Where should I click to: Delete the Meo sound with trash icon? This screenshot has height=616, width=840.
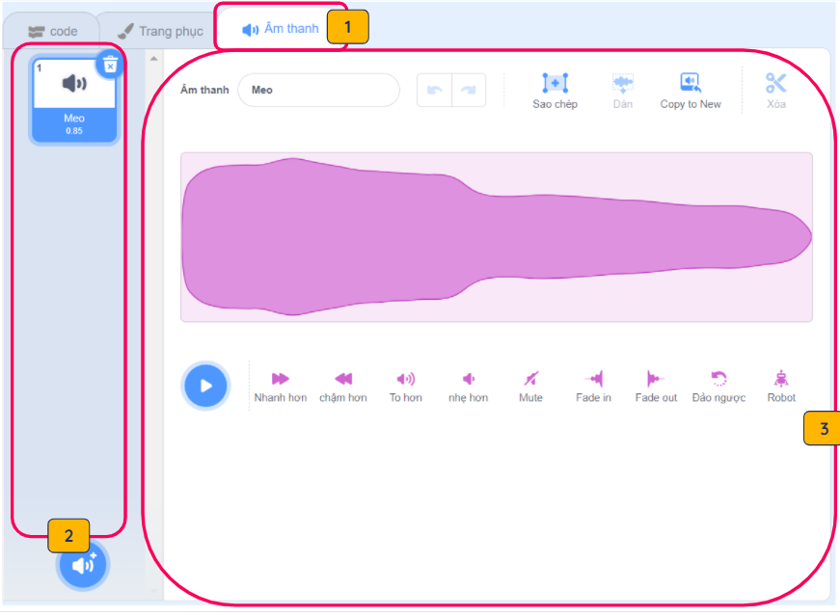click(x=110, y=66)
